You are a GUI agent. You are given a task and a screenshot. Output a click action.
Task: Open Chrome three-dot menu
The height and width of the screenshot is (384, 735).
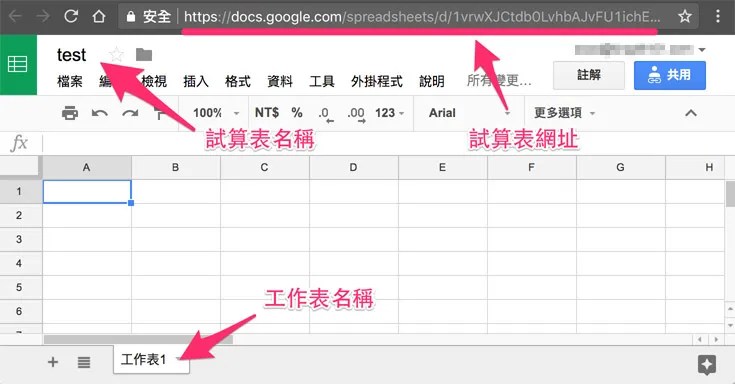718,16
